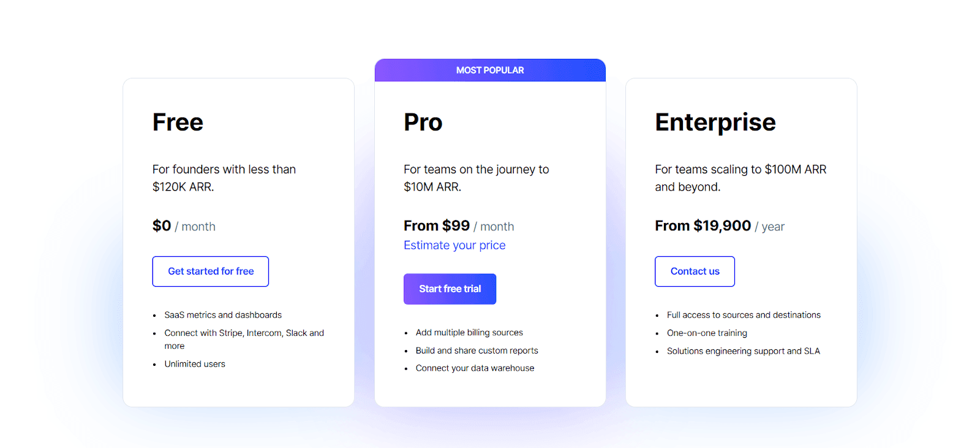Viewport: 980px width, 448px height.
Task: Click the SaaS metrics and dashboards bullet
Action: [x=223, y=314]
